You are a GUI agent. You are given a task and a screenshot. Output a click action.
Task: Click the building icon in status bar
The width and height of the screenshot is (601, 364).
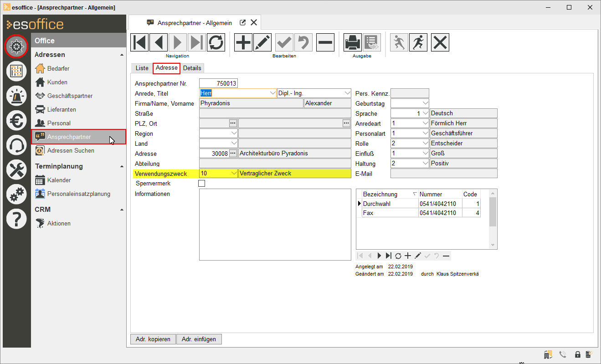coord(548,354)
